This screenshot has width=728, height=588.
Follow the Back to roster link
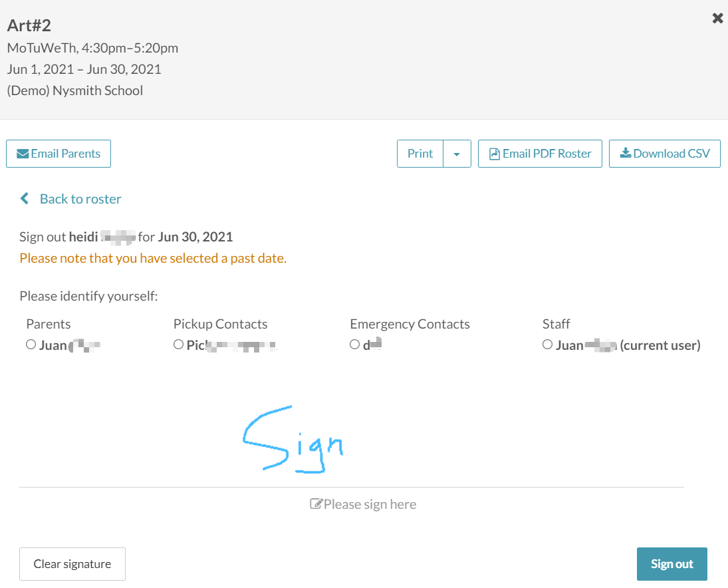(x=80, y=199)
